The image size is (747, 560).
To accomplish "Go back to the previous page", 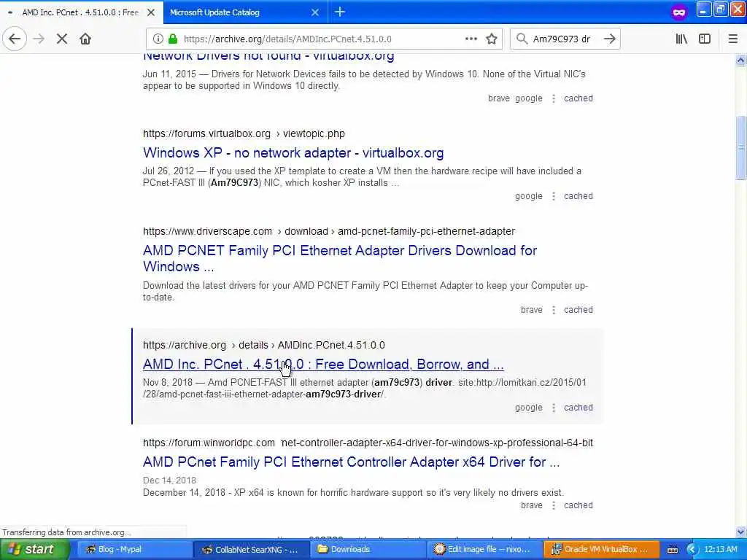I will pyautogui.click(x=15, y=39).
